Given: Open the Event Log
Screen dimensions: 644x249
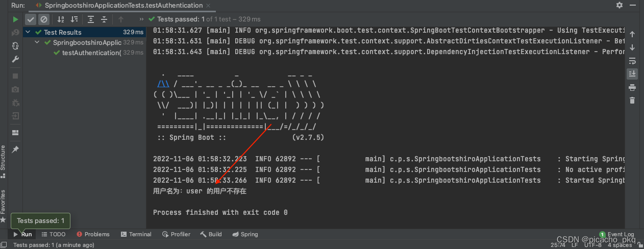Looking at the screenshot, I should (617, 234).
